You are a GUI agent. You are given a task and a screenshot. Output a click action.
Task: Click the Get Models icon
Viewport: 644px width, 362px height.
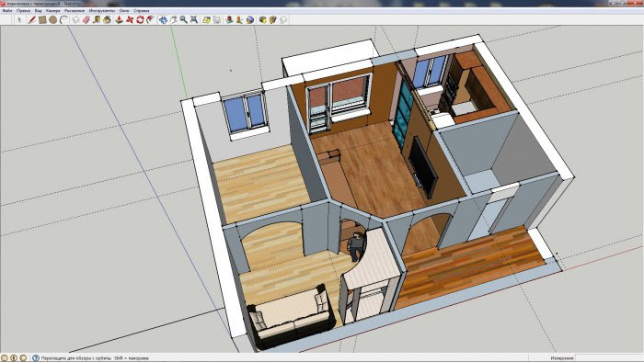(x=263, y=19)
